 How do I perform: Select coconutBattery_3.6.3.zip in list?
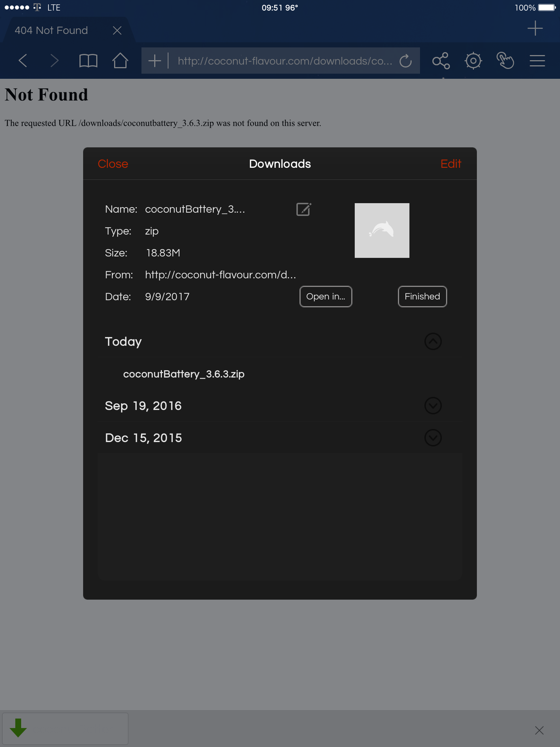(x=184, y=374)
